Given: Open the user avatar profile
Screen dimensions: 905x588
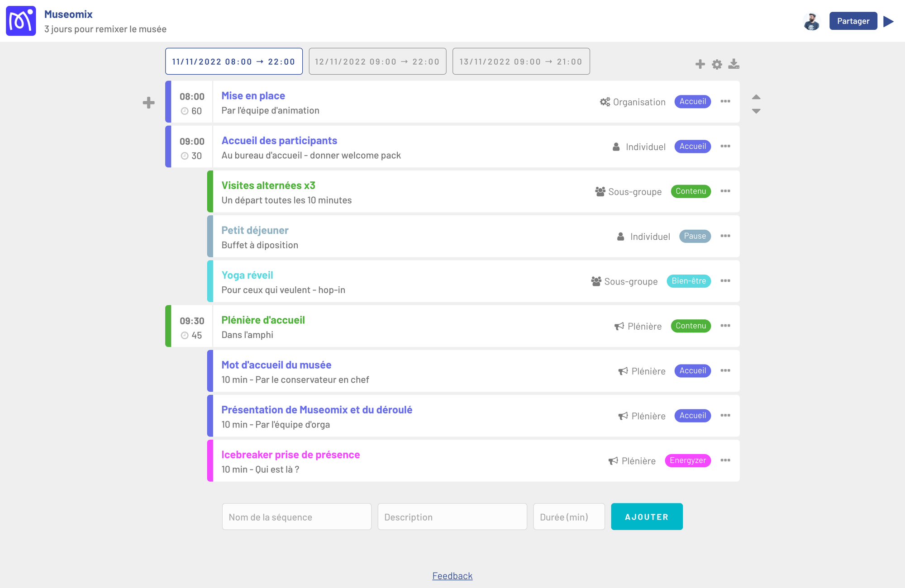Looking at the screenshot, I should [812, 21].
